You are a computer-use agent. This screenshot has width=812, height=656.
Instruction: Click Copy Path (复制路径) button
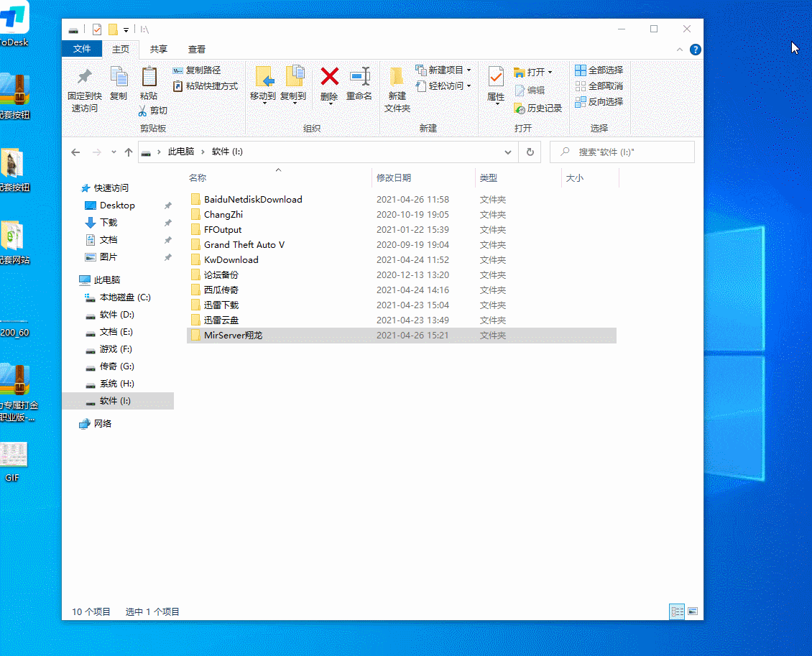click(x=197, y=70)
